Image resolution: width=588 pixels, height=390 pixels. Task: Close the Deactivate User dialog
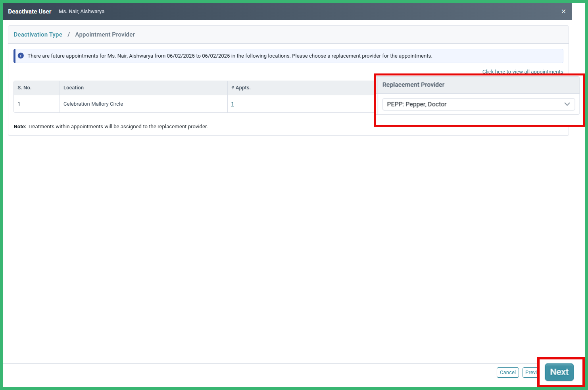(x=563, y=11)
